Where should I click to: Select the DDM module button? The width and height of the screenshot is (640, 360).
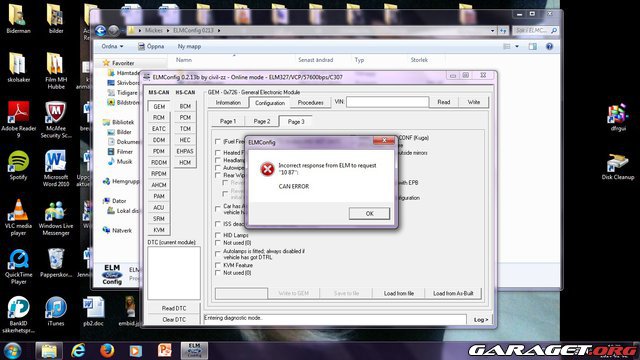point(159,140)
